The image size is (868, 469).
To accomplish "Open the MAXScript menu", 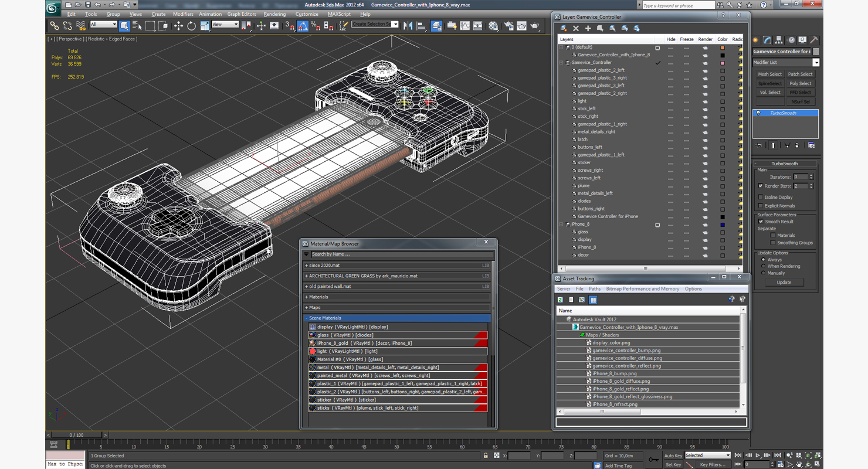I will [339, 14].
